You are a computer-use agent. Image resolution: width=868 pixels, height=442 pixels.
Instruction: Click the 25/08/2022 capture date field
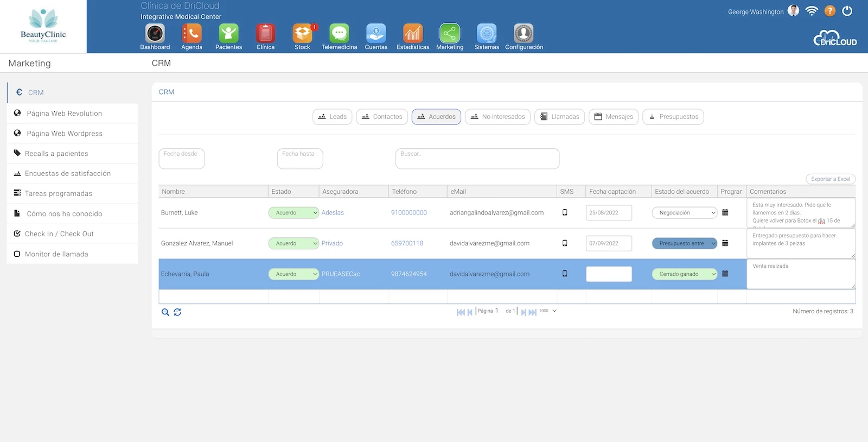click(x=609, y=213)
